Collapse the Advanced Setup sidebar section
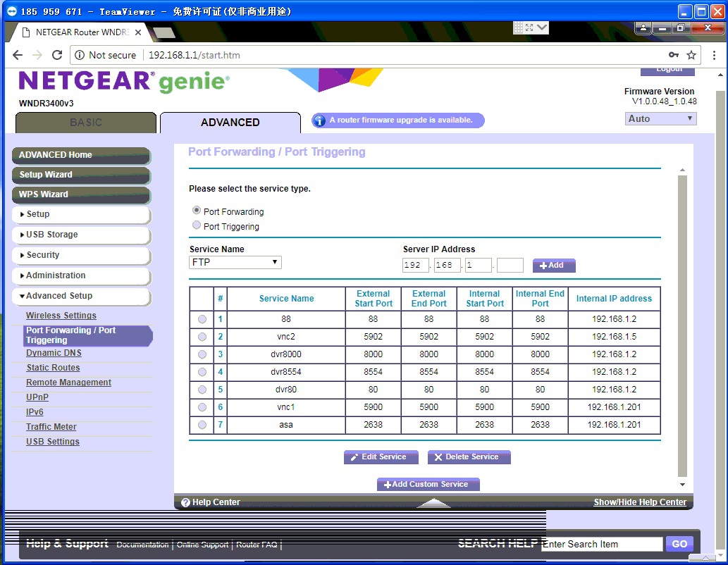 tap(81, 296)
